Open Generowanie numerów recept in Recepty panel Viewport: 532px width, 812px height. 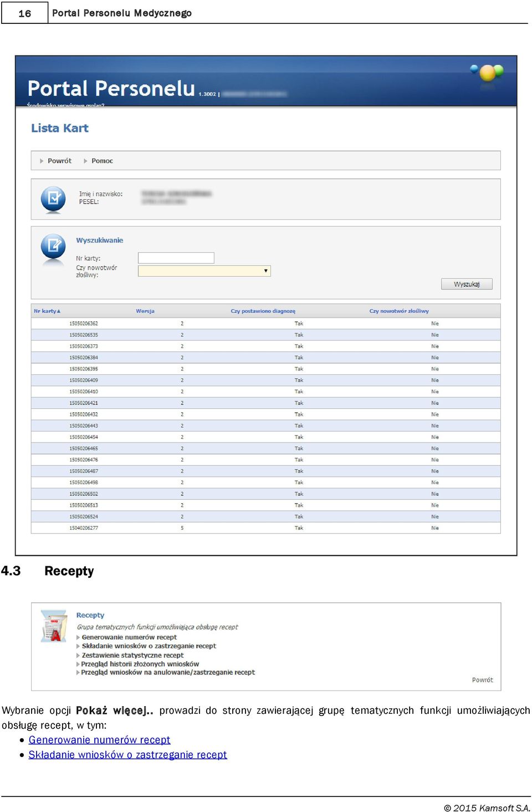(129, 637)
